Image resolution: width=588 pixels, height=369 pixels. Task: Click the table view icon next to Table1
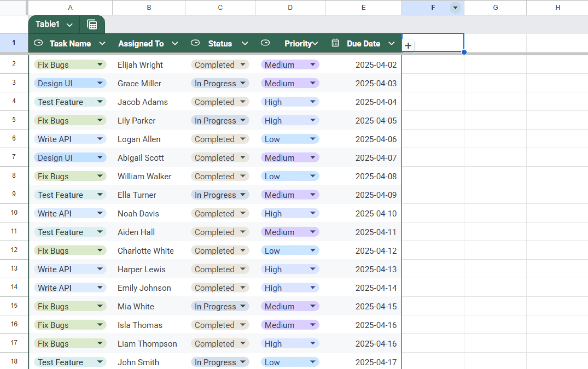coord(92,24)
